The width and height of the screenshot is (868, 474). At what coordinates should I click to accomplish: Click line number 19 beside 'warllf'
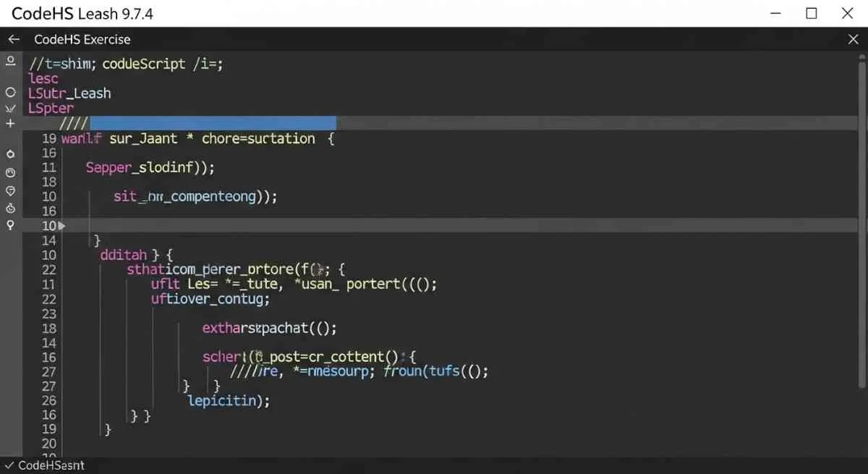49,138
